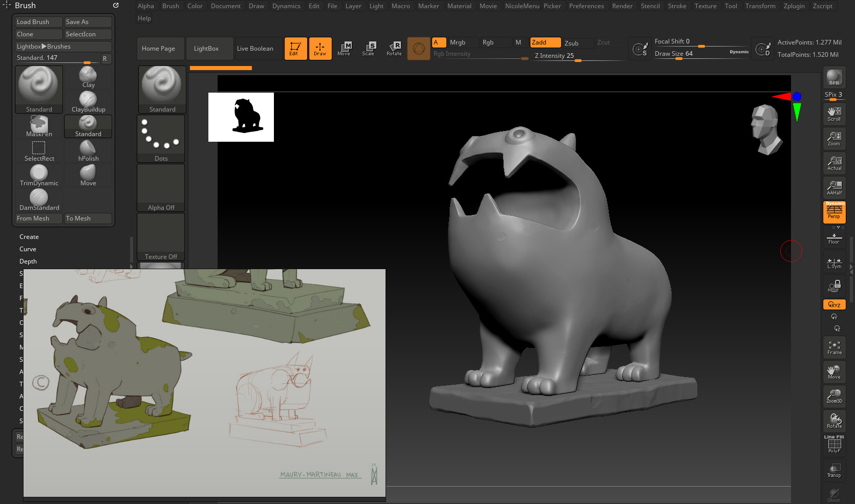The height and width of the screenshot is (504, 855).
Task: Click the material sphere icon
Action: tap(418, 49)
